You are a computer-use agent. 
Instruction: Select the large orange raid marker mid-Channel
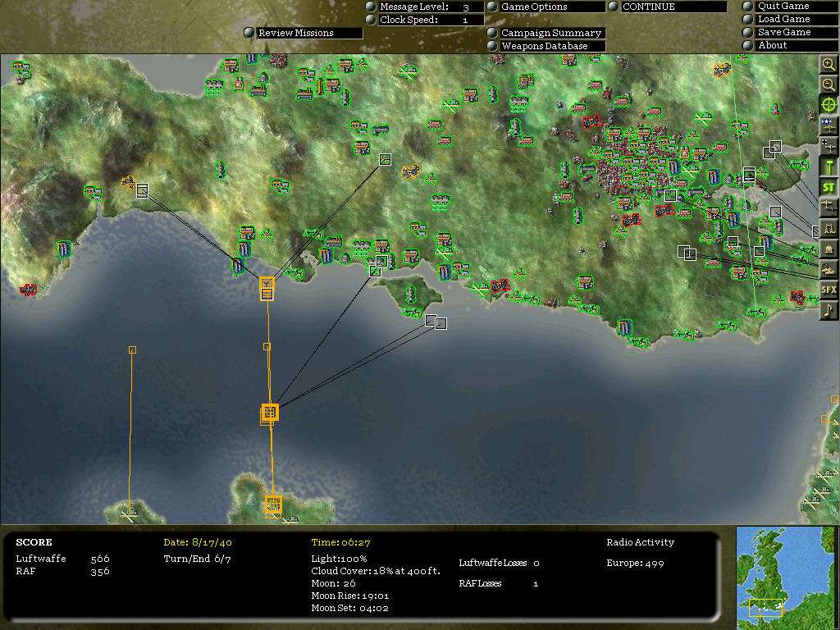pyautogui.click(x=269, y=413)
